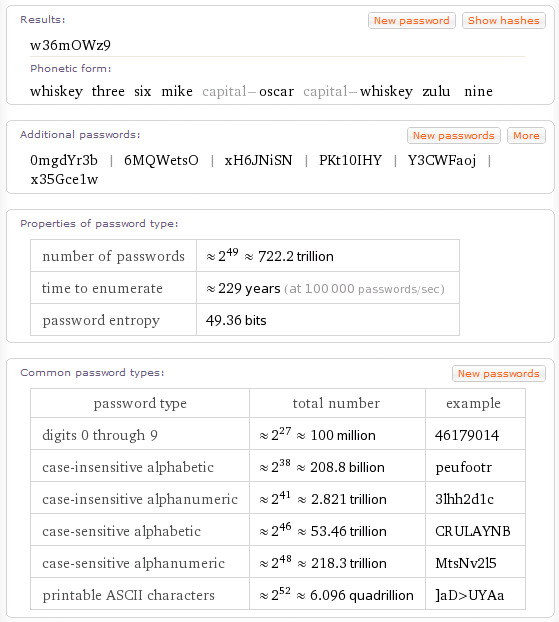Click the case-insensitive alphabetic row label

[128, 467]
